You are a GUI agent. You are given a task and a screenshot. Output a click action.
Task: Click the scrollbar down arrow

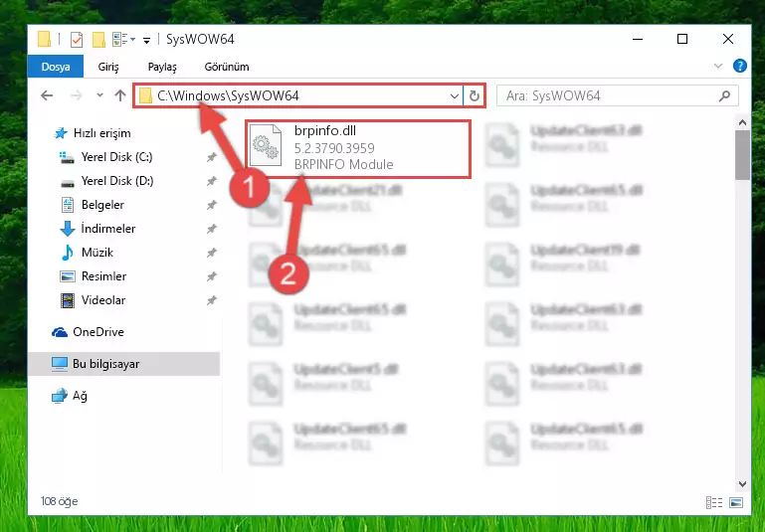click(742, 484)
